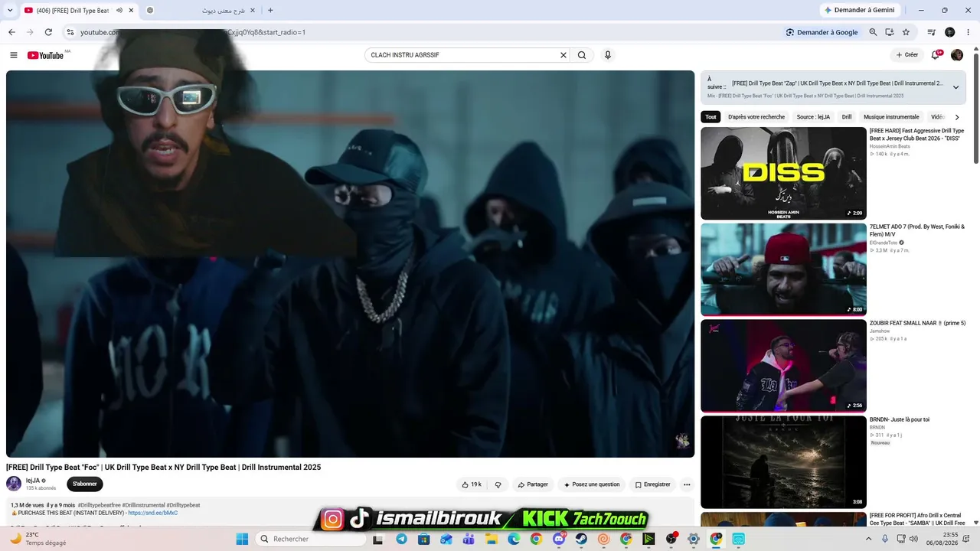Open the tab search dropdown arrow
Image resolution: width=980 pixels, height=551 pixels.
[10, 10]
